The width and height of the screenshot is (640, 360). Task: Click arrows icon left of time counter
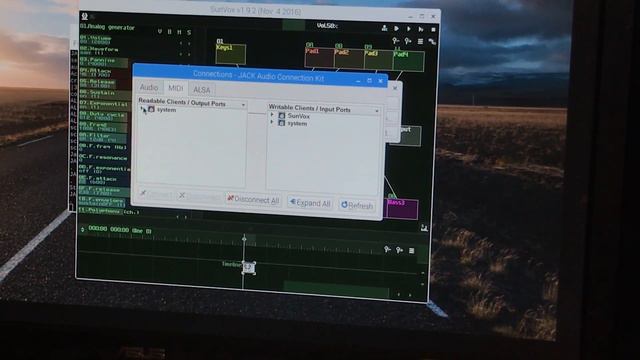coord(83,229)
